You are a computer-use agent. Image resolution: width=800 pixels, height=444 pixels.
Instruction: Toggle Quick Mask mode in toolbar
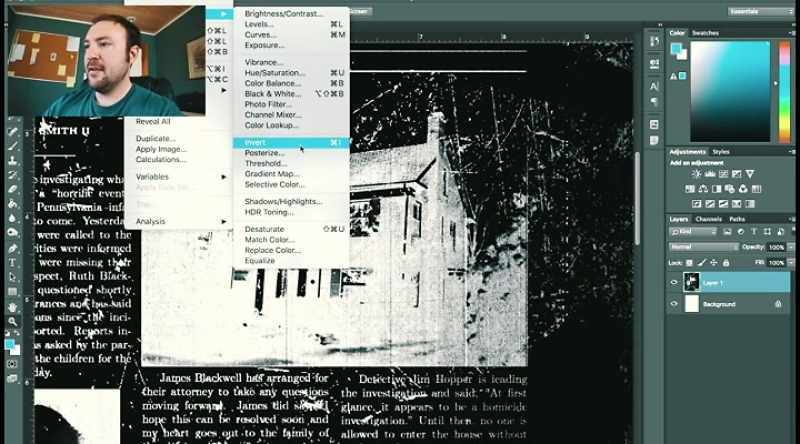click(12, 364)
